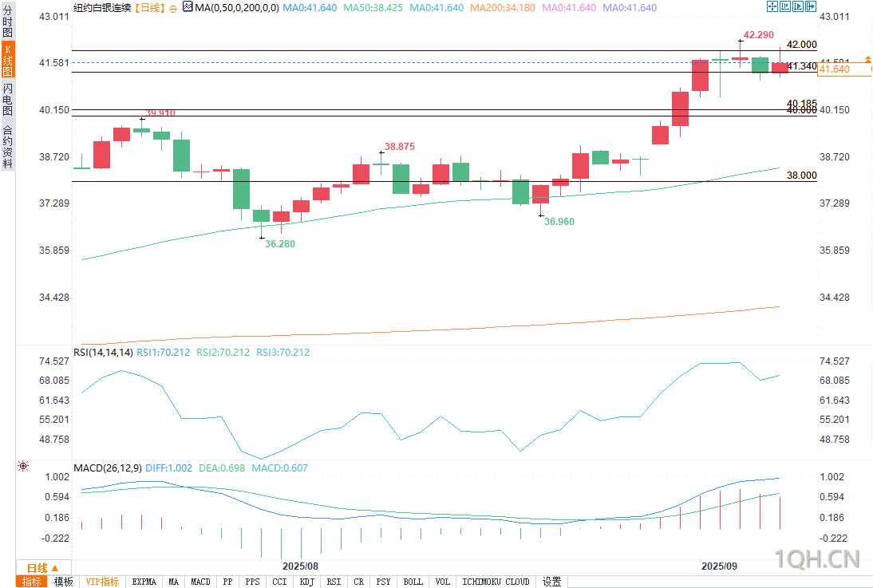Click the DEA:0.698 value
873x588 pixels.
[x=222, y=468]
